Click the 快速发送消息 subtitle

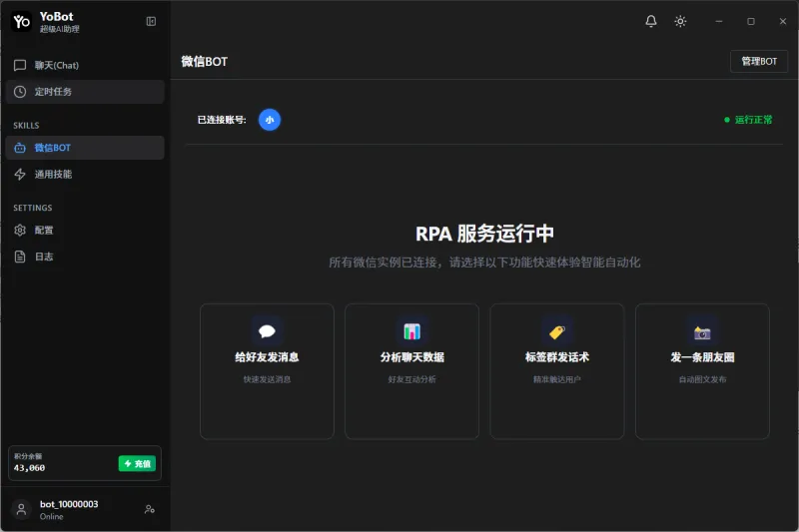[267, 379]
